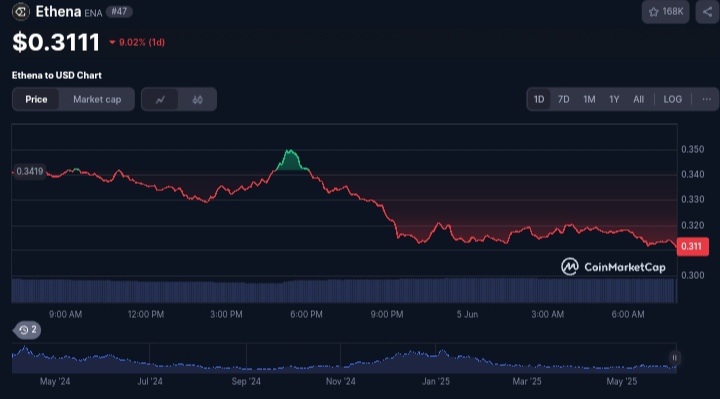Image resolution: width=720 pixels, height=399 pixels.
Task: Click Nov '24 on the range navigator
Action: pyautogui.click(x=340, y=382)
